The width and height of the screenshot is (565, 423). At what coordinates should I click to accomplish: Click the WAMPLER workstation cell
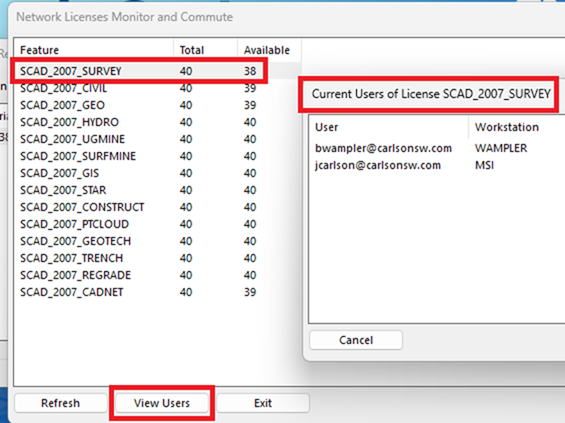[x=501, y=148]
